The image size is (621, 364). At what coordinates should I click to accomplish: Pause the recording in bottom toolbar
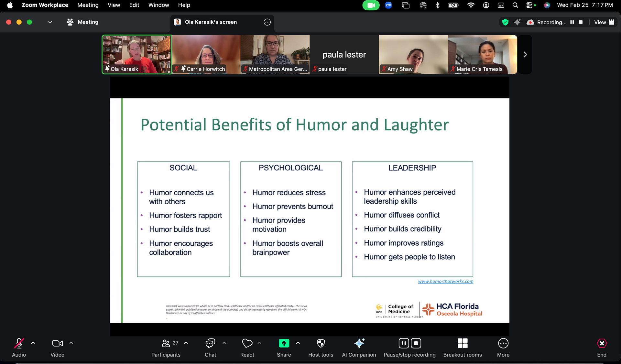click(404, 343)
